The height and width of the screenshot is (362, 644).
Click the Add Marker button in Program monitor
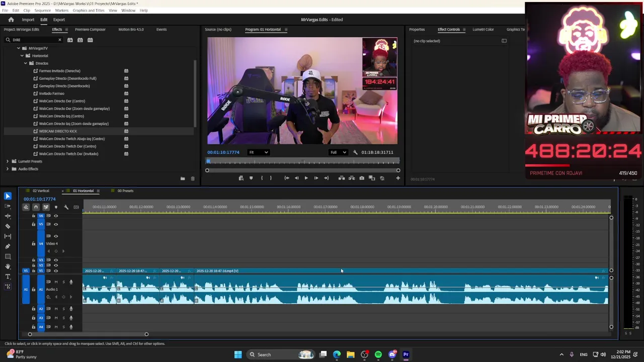[x=251, y=178]
